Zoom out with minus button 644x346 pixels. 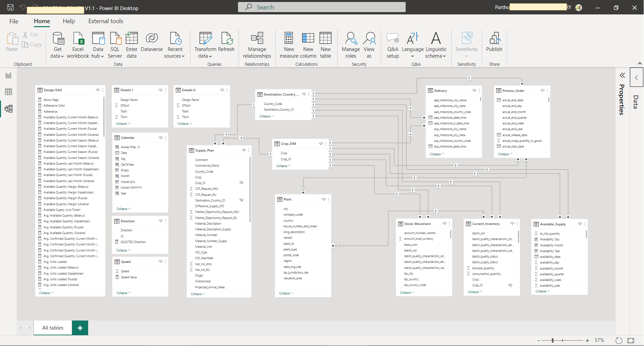(x=539, y=341)
